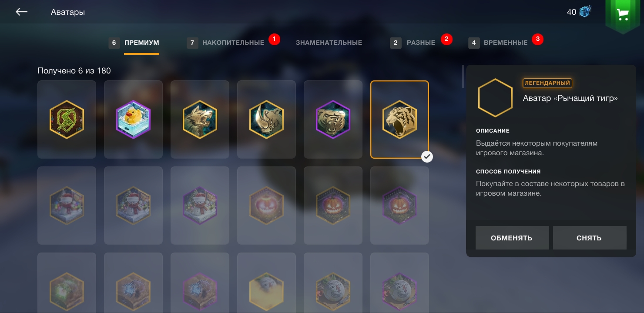Pick the purple-framed bear avatar
The width and height of the screenshot is (644, 313).
pyautogui.click(x=333, y=120)
